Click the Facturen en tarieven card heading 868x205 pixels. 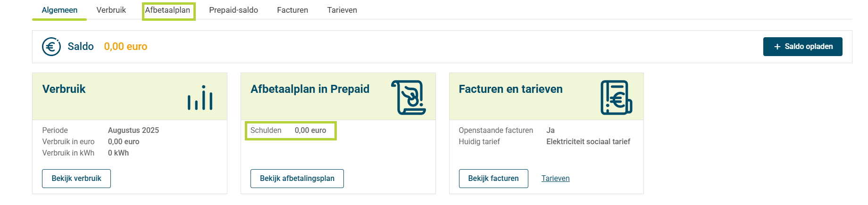(x=511, y=89)
